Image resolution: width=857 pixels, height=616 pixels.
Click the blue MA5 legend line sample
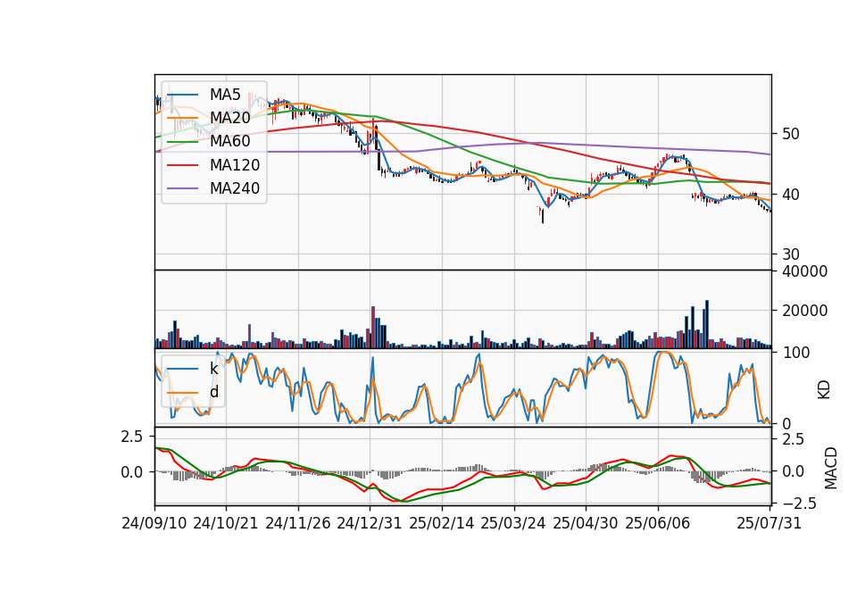click(182, 96)
